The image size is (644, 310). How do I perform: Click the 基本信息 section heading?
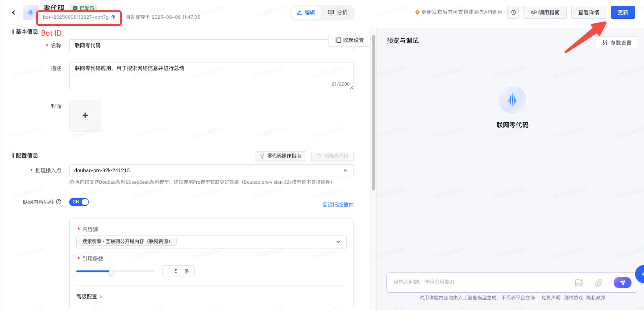tap(27, 32)
